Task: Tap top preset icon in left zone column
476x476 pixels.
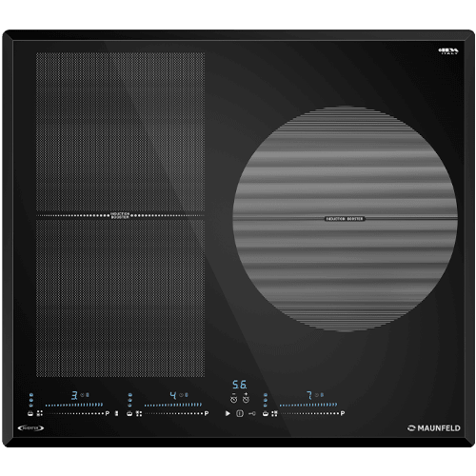Action: (x=31, y=395)
